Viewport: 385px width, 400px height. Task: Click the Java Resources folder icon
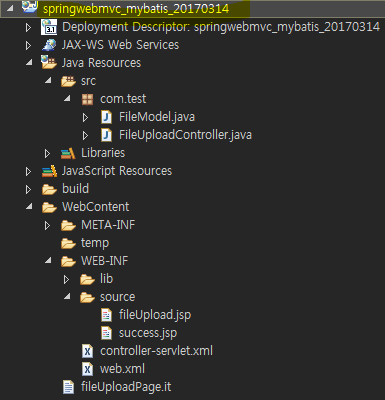49,62
